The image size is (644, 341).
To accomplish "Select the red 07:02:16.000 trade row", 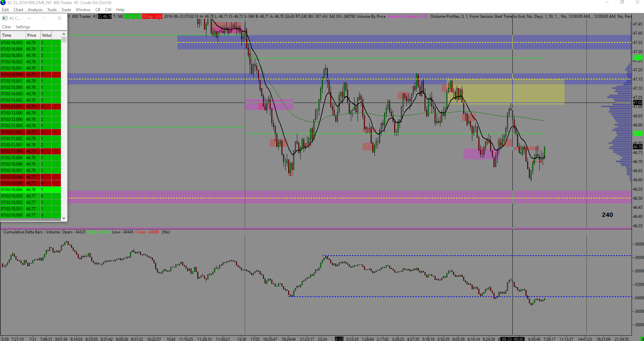I will (31, 75).
